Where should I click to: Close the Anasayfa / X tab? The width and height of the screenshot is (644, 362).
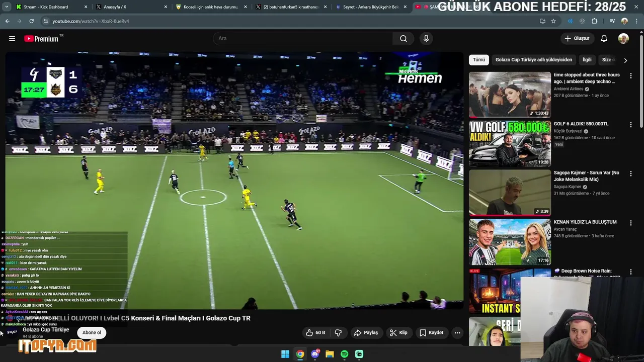(x=166, y=7)
